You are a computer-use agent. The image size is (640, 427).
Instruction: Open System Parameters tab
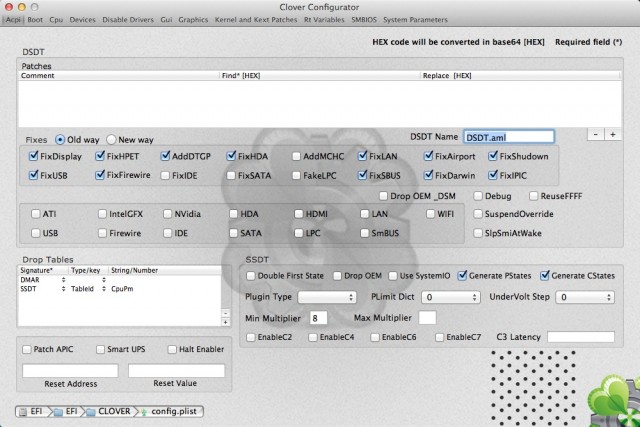(x=415, y=20)
